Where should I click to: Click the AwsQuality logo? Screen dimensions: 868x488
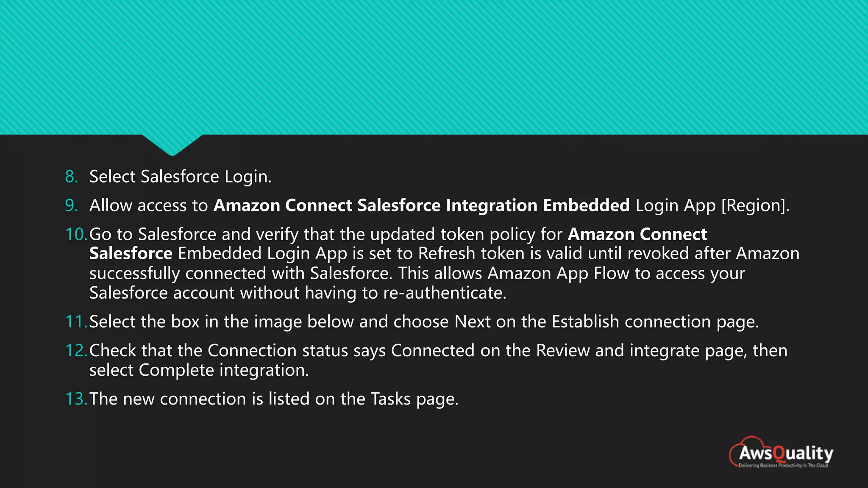pyautogui.click(x=781, y=452)
